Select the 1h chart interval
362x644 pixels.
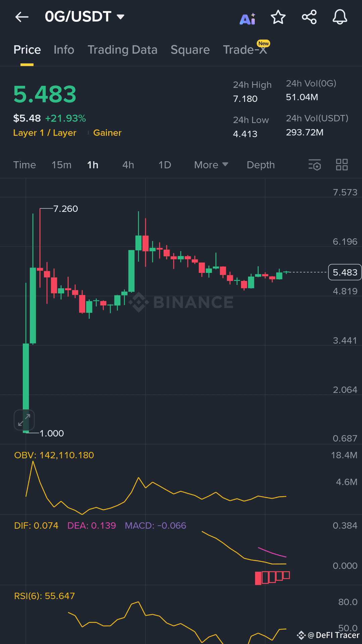(x=93, y=165)
